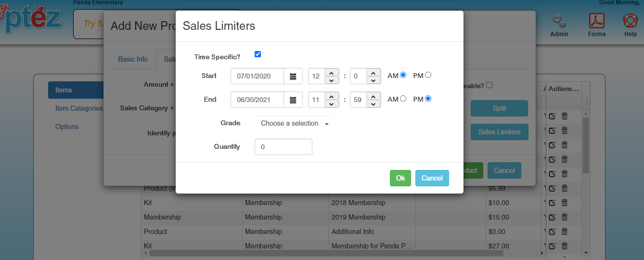This screenshot has height=260, width=644.
Task: Open the Start date calendar picker
Action: point(293,76)
